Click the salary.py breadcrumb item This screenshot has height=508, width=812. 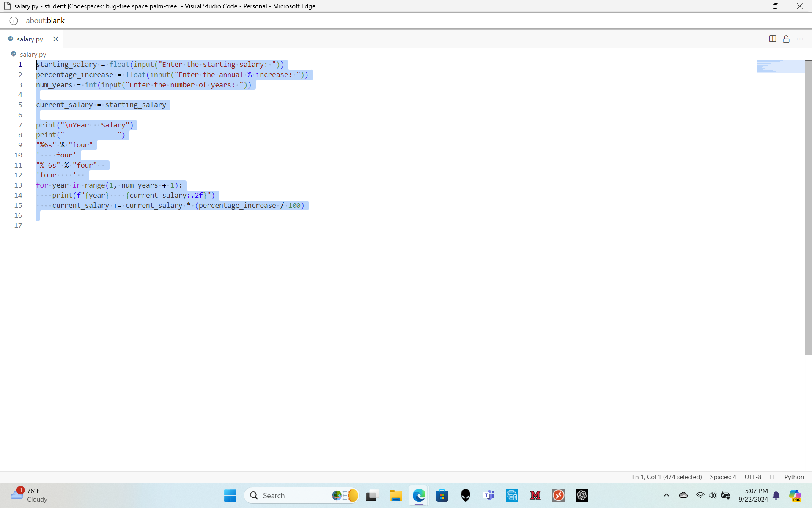33,54
